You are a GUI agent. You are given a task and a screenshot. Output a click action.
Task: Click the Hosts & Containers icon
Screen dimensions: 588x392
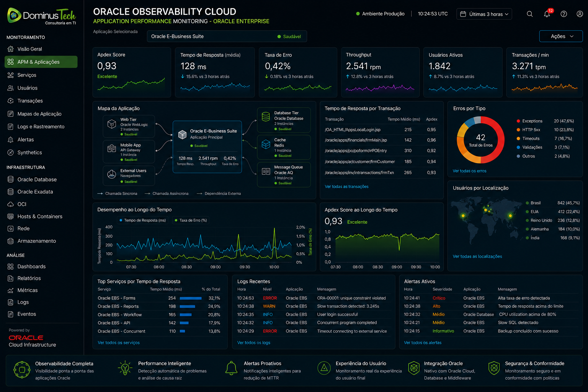point(11,217)
